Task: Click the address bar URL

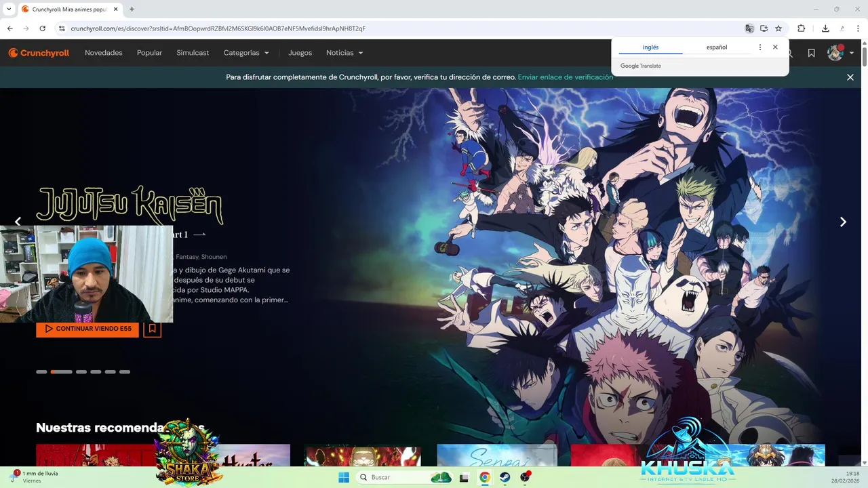Action: (x=218, y=28)
